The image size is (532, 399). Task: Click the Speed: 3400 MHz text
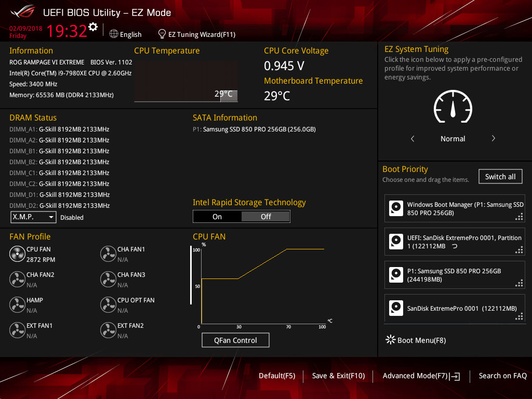33,84
